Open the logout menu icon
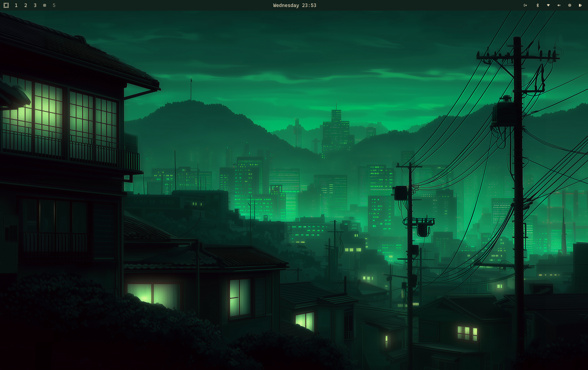 click(525, 5)
